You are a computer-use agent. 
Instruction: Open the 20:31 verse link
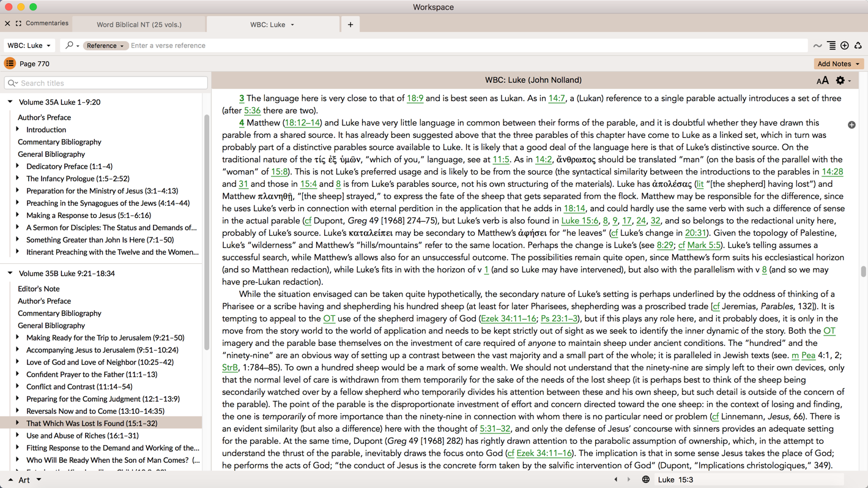(696, 233)
